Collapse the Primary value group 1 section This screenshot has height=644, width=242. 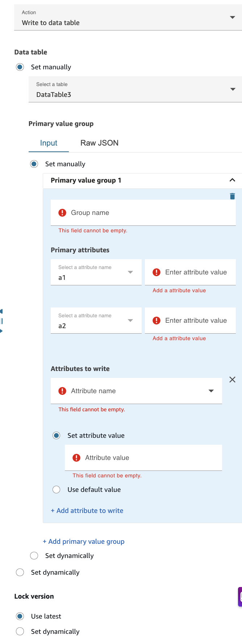232,180
